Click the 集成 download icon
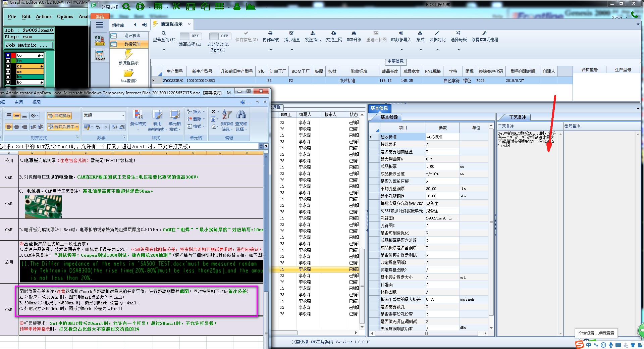644x349 pixels. coord(420,33)
